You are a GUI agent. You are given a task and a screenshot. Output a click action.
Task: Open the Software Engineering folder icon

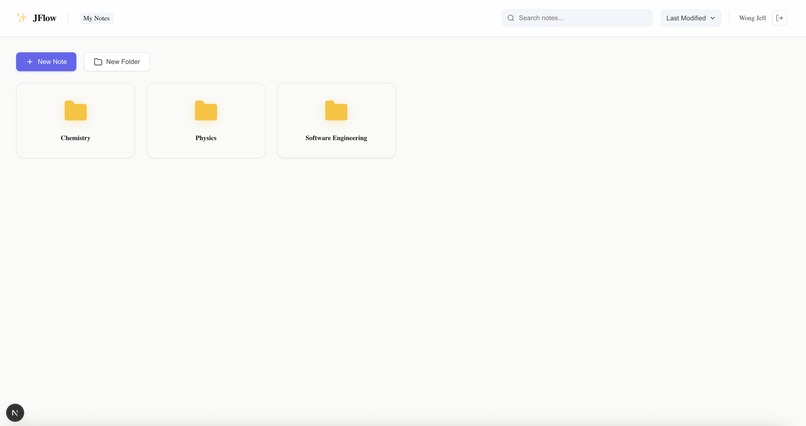[336, 110]
